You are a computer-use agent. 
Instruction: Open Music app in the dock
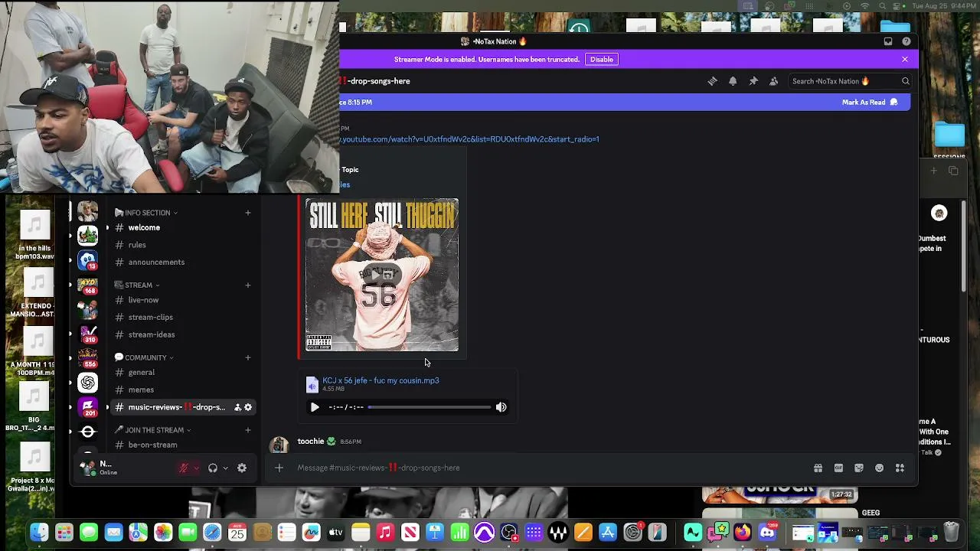tap(385, 533)
